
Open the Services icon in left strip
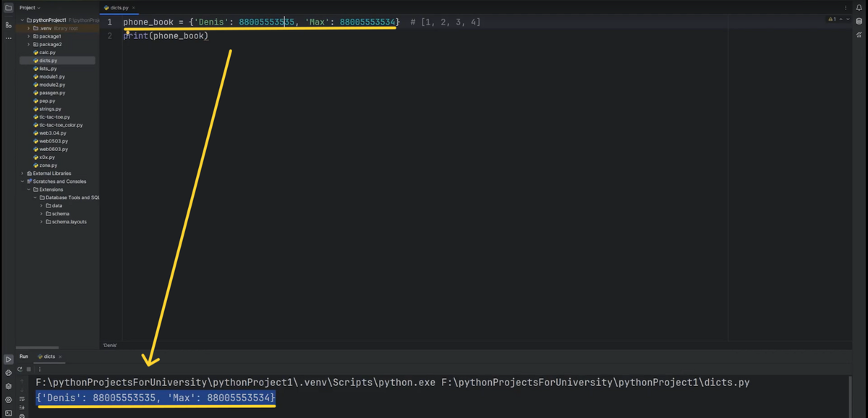pyautogui.click(x=8, y=400)
